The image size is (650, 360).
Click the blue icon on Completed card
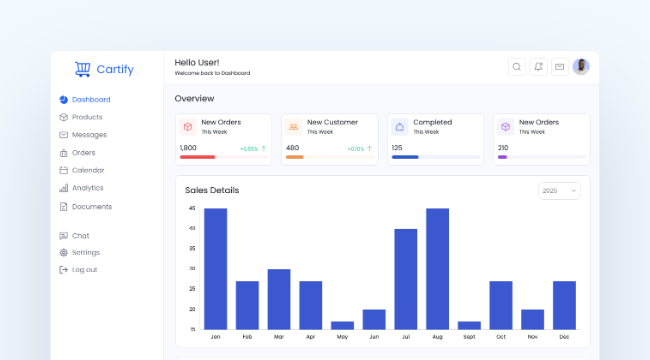(x=400, y=127)
